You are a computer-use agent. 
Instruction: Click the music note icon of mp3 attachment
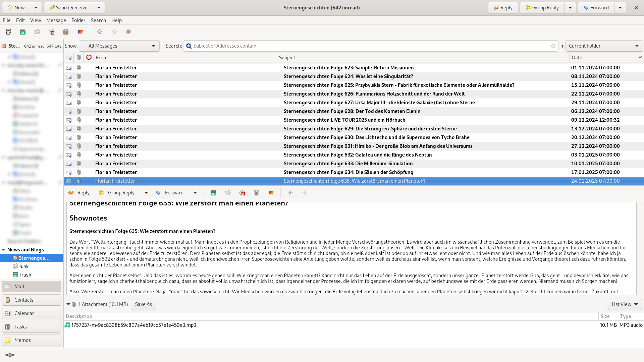point(67,325)
